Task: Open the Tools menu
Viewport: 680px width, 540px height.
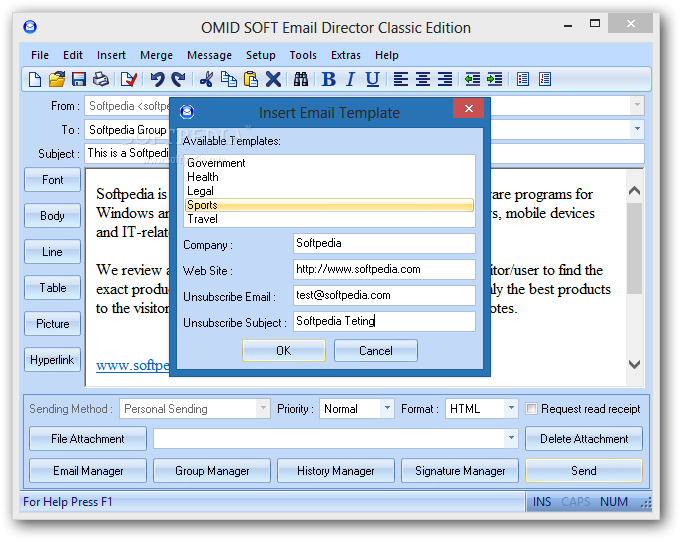Action: pyautogui.click(x=303, y=55)
